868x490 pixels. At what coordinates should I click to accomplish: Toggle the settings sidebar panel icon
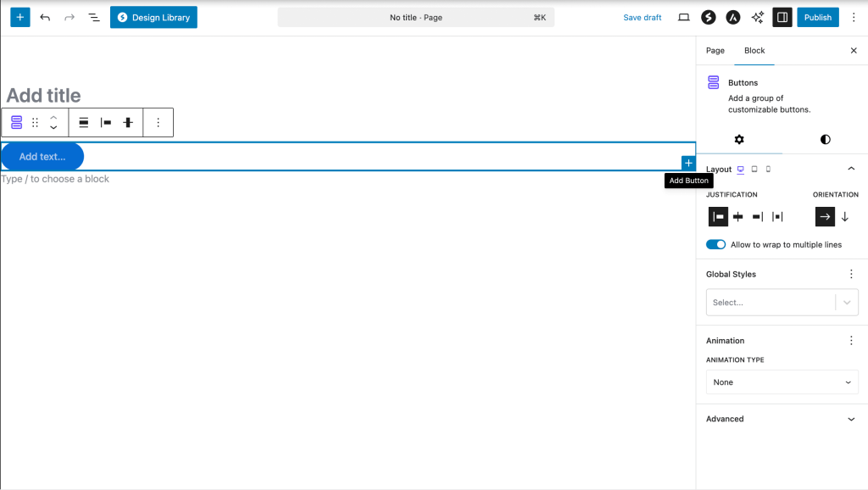tap(782, 17)
